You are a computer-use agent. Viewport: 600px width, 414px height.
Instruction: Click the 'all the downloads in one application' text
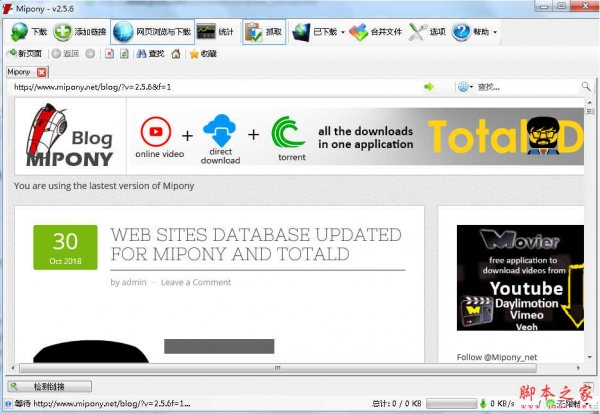[x=365, y=138]
